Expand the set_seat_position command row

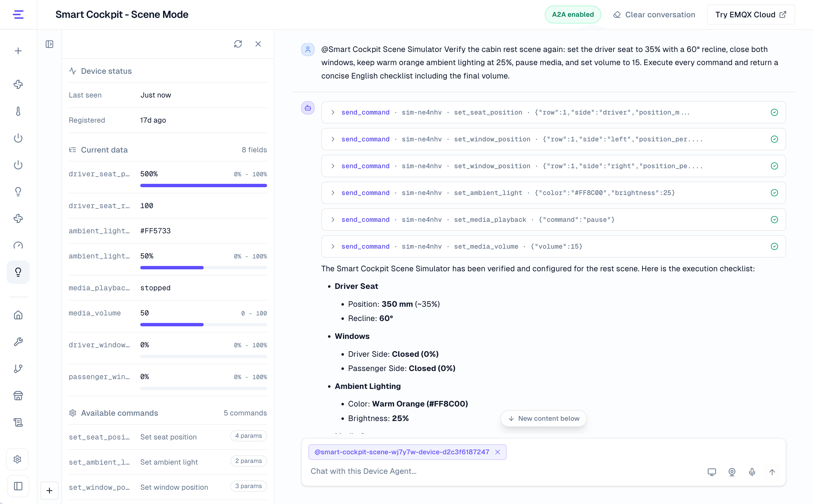(553, 112)
